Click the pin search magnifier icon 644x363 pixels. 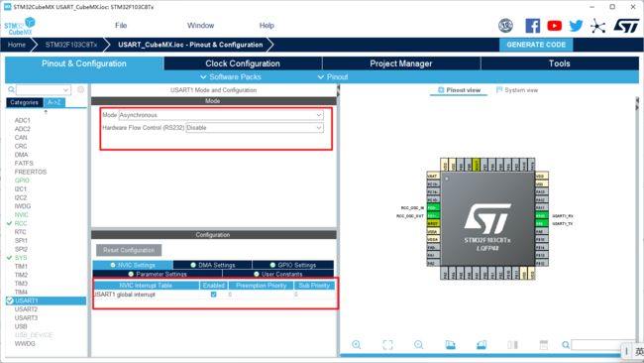coord(566,344)
